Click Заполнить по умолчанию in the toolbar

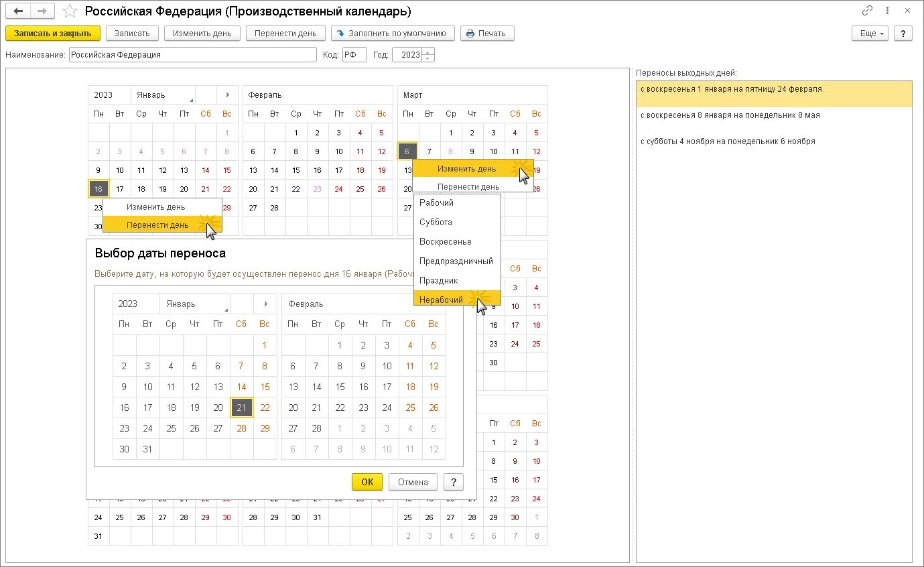pyautogui.click(x=393, y=34)
